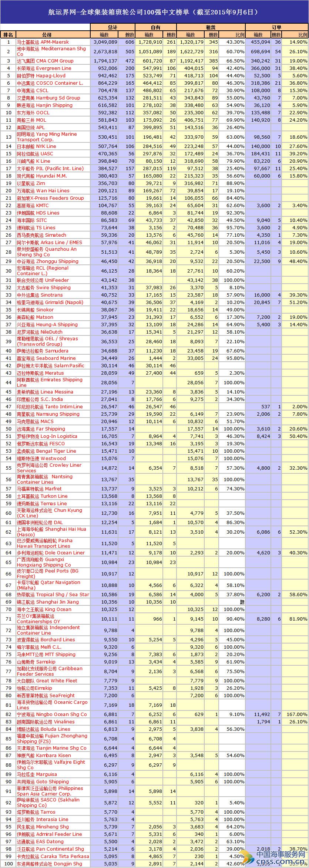The height and width of the screenshot is (868, 309).
Task: Click 俄罗斯远东航运 FESCO company name
Action: pyautogui.click(x=41, y=444)
